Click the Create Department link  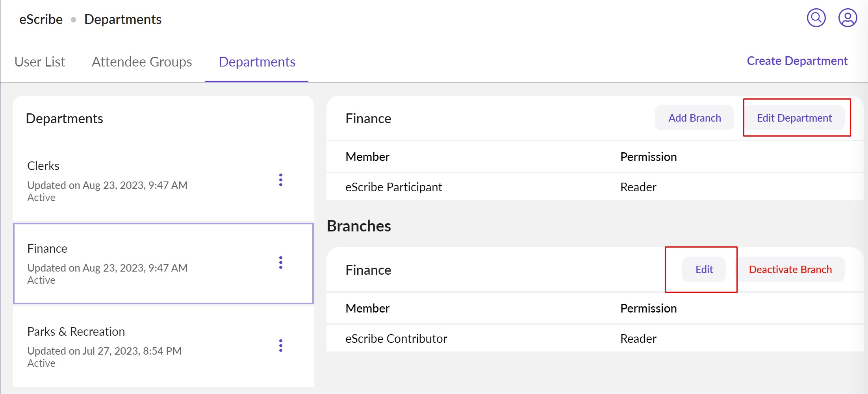[x=797, y=61]
